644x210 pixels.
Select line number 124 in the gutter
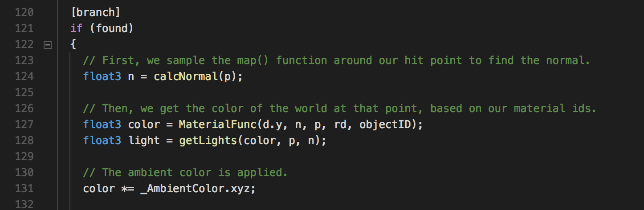tap(24, 77)
